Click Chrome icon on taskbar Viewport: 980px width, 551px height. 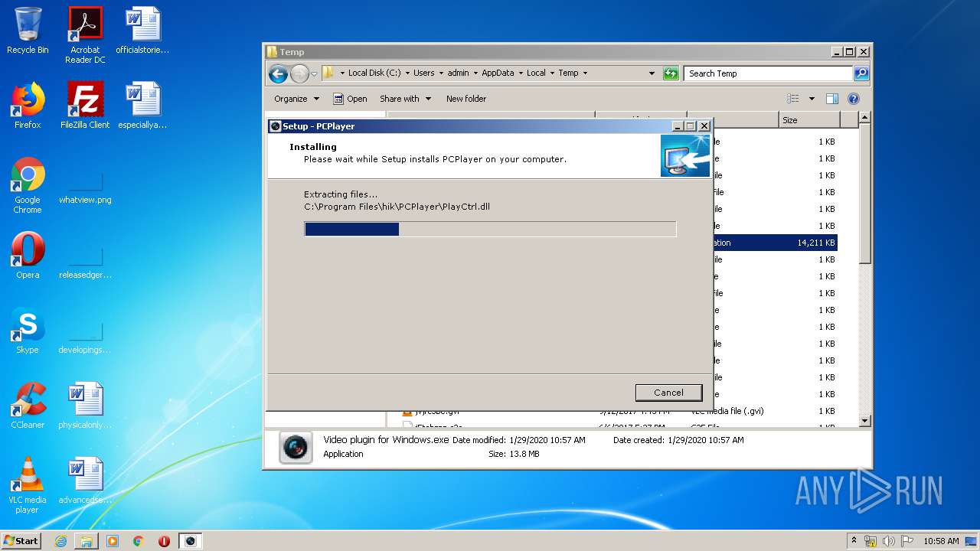tap(139, 541)
